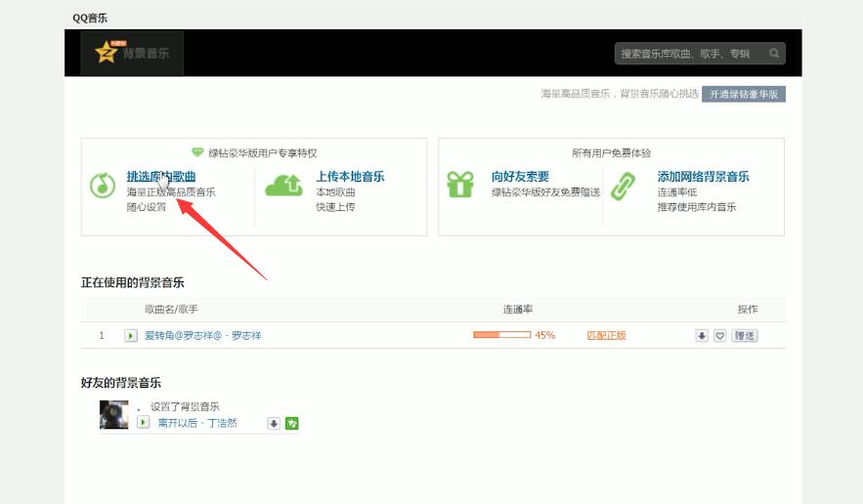Play the song 爱转角 by 罗志祥
863x504 pixels.
130,336
